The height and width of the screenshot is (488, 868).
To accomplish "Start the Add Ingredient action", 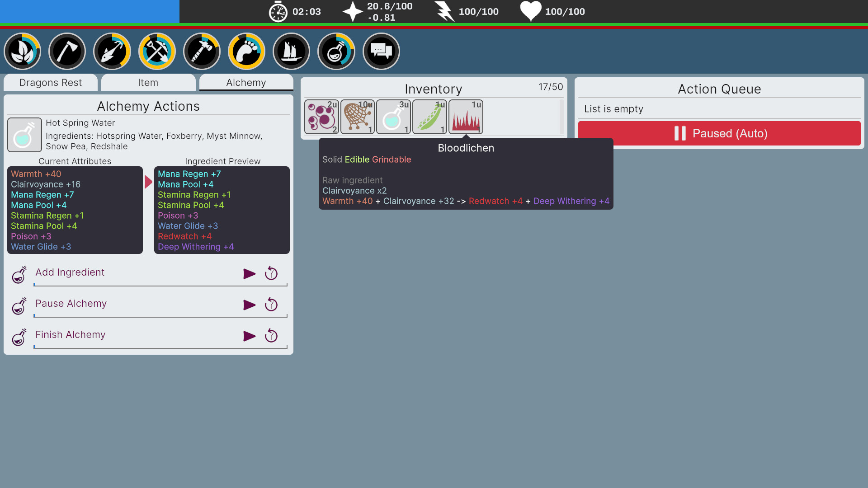I will click(249, 273).
